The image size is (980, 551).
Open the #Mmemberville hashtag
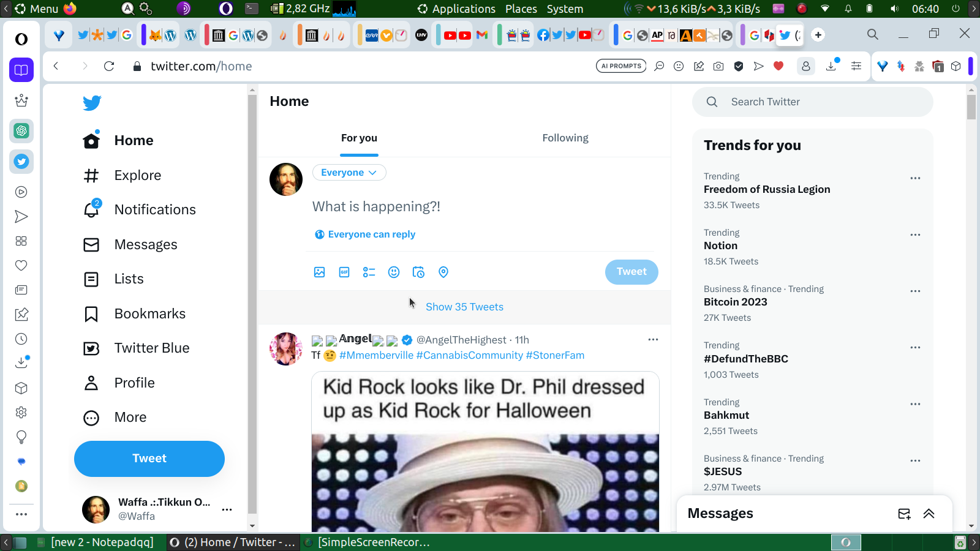pos(376,356)
